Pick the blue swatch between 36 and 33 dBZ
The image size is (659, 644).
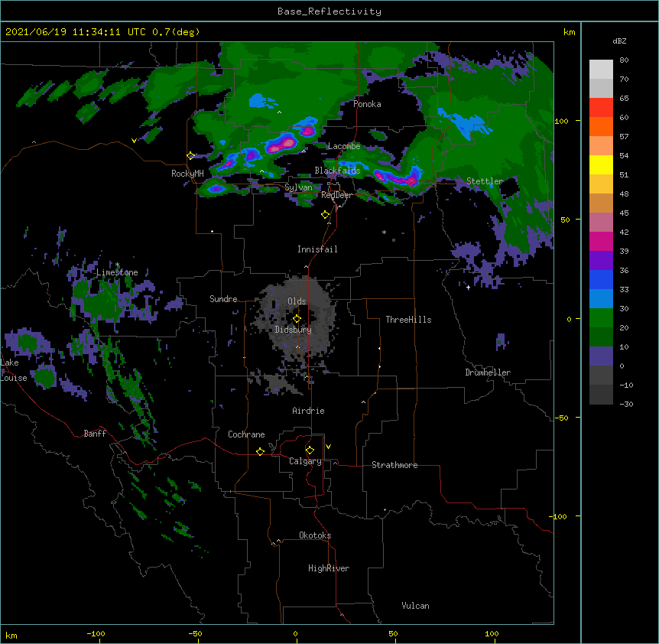pos(601,280)
